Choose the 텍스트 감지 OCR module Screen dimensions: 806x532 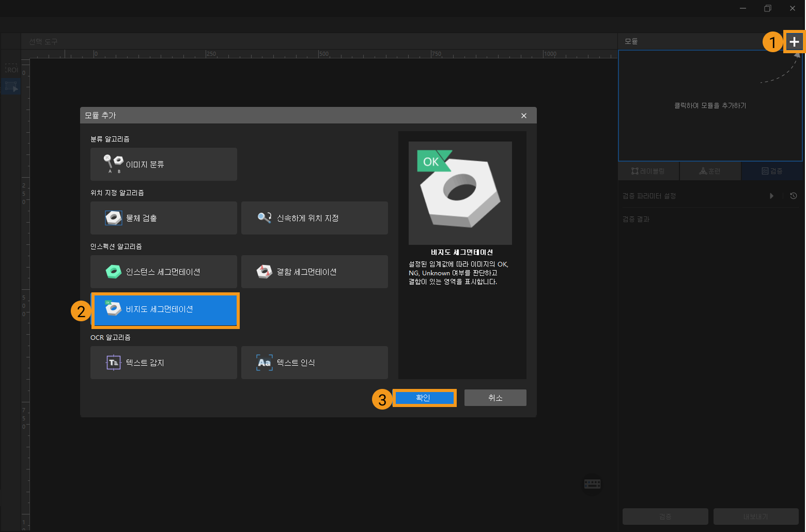(x=164, y=363)
